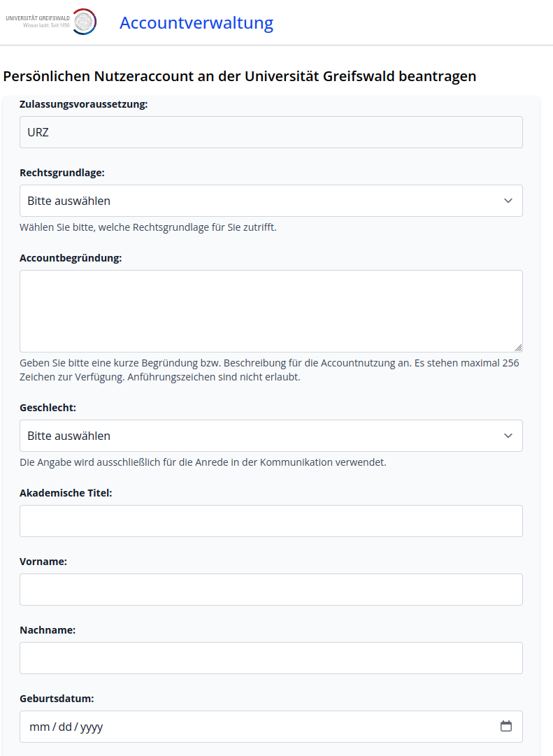Click the Universität Greifswald logo
The image size is (553, 756).
[x=51, y=22]
